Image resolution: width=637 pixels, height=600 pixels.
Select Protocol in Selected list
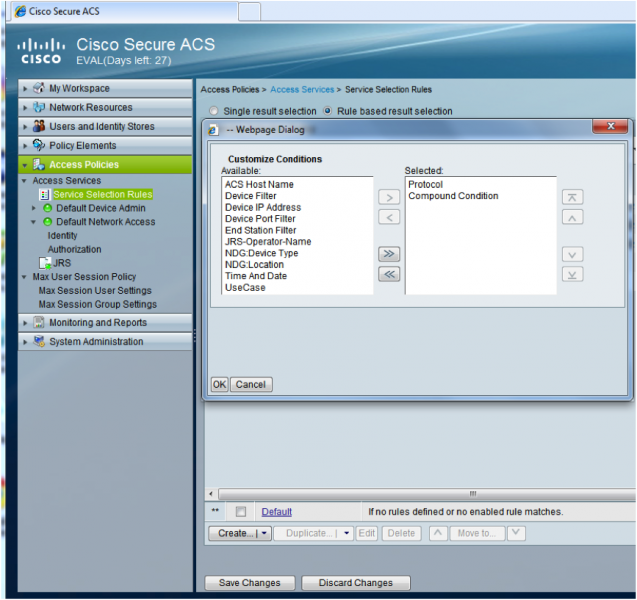click(x=425, y=184)
